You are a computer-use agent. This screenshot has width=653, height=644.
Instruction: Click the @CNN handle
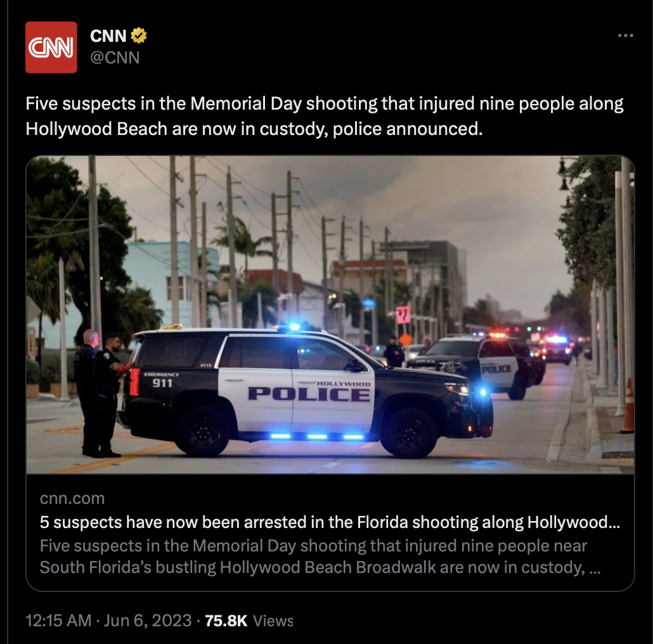point(115,58)
